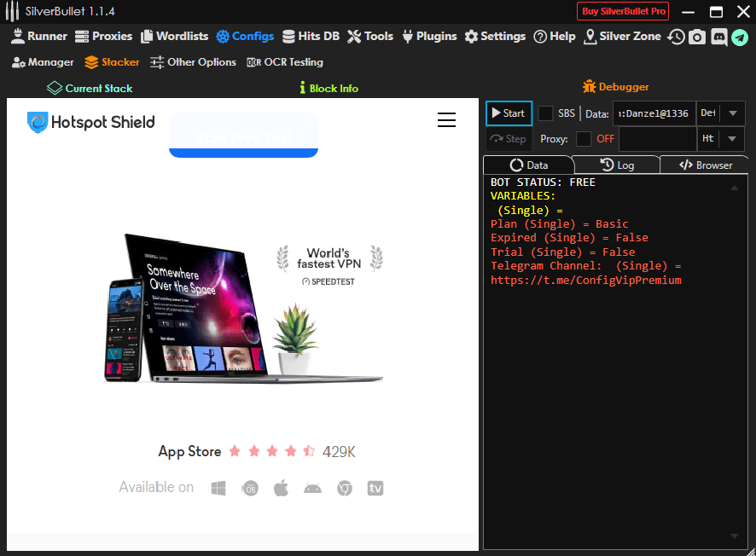Click the Android platform icon

point(313,489)
